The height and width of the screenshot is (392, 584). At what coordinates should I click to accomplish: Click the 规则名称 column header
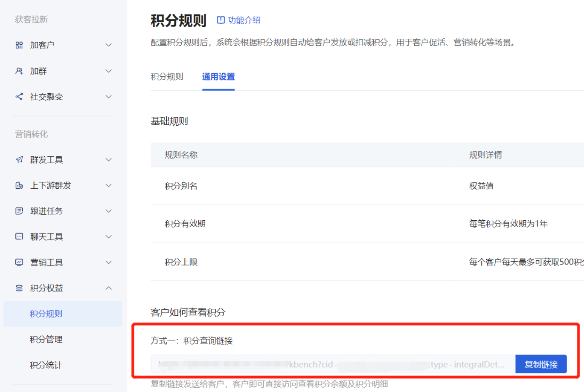pyautogui.click(x=181, y=155)
